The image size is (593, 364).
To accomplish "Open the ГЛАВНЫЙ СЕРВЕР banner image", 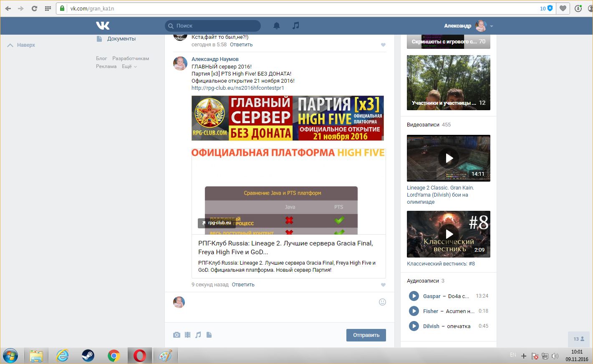I will coord(288,118).
